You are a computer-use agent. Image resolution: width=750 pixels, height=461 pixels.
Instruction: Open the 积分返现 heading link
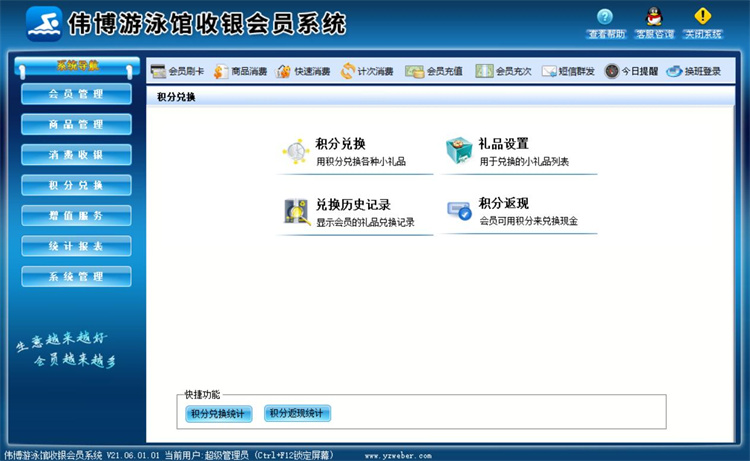coord(503,203)
